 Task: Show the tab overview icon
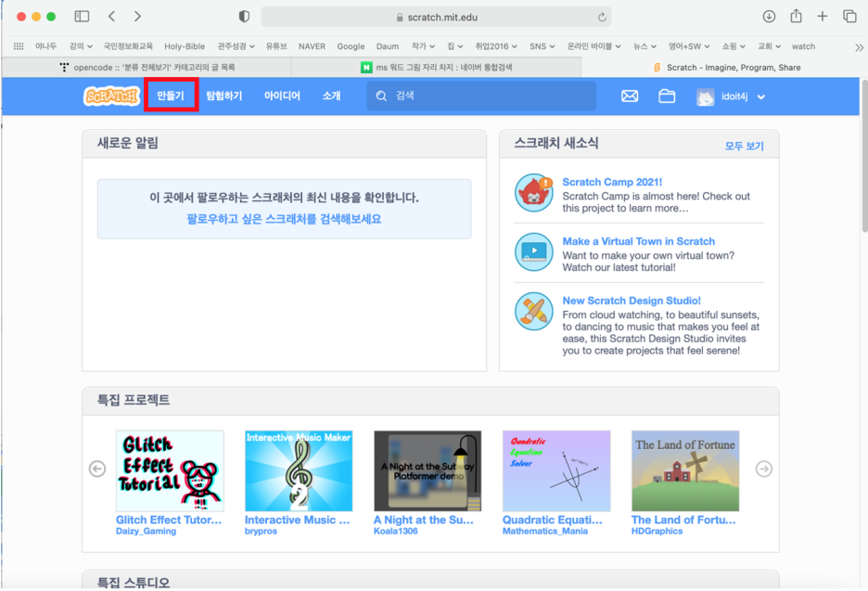pyautogui.click(x=849, y=17)
